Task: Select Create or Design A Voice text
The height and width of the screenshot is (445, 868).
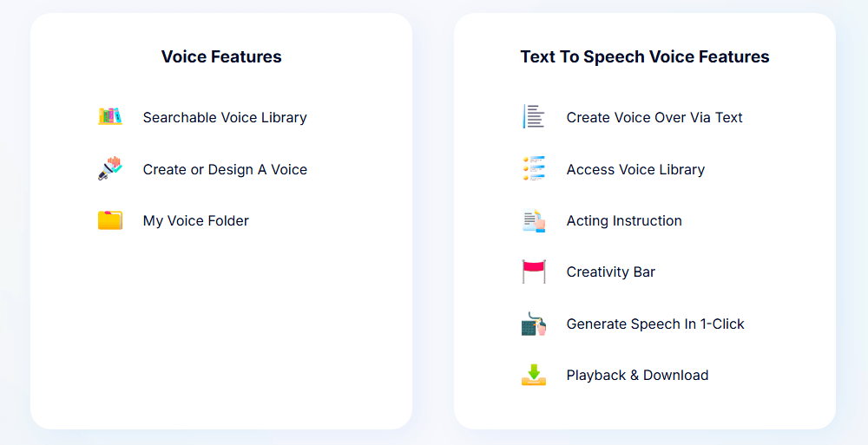Action: pos(225,169)
